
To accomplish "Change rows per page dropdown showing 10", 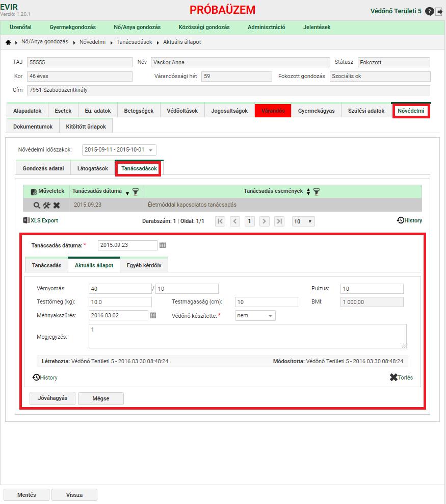I will tap(303, 221).
